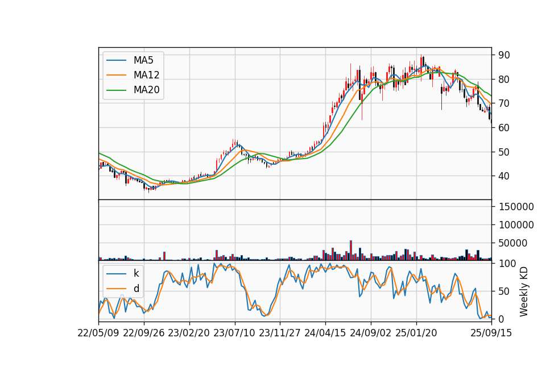This screenshot has height=392, width=546.
Task: Click the orange MA12 legend line sample
Action: tap(116, 75)
